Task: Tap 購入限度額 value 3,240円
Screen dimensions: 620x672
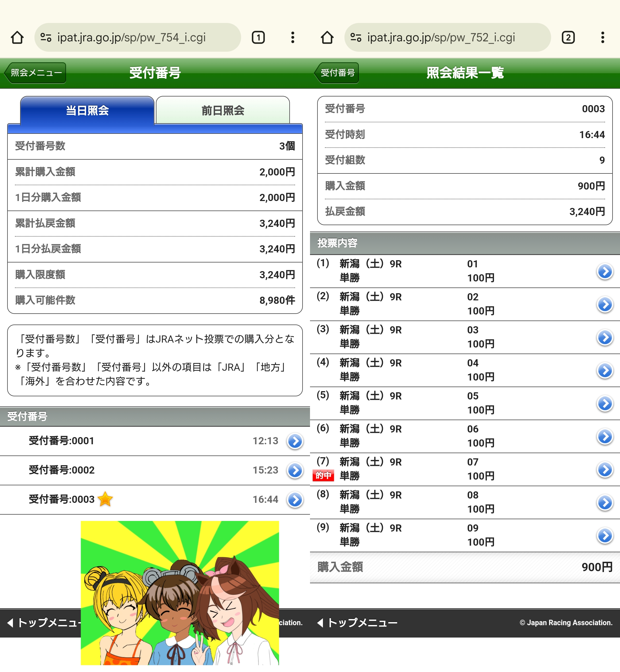Action: (x=277, y=275)
